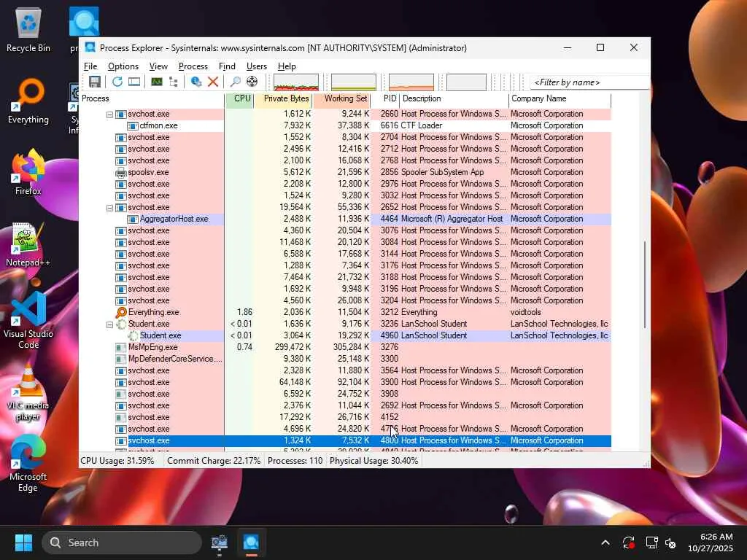Open the Find menu

point(227,66)
